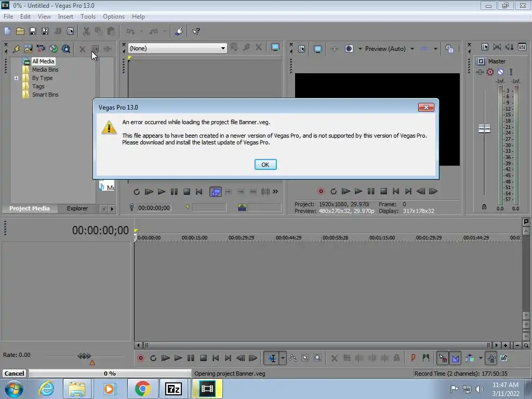
Task: Switch to the Explorer tab
Action: click(77, 208)
